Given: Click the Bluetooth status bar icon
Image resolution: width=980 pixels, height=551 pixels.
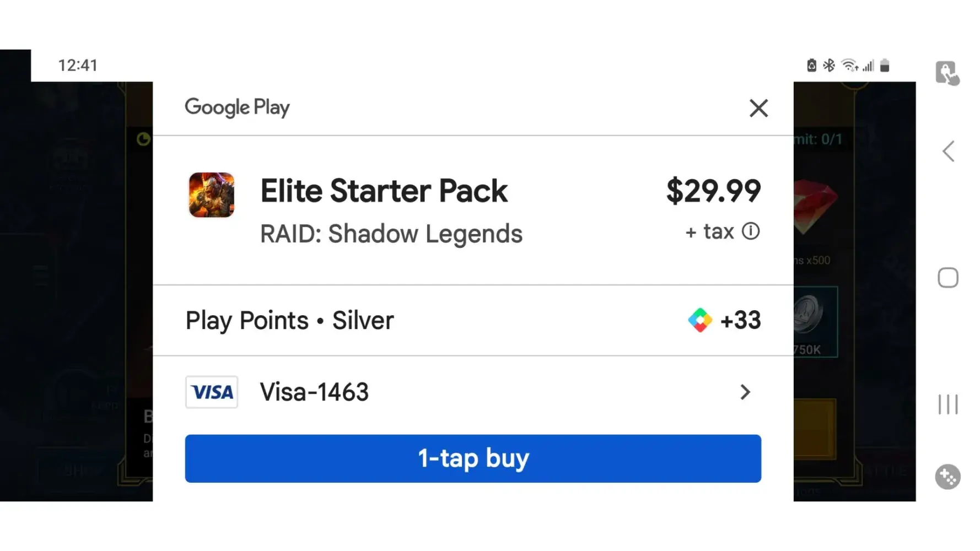Looking at the screenshot, I should click(829, 66).
